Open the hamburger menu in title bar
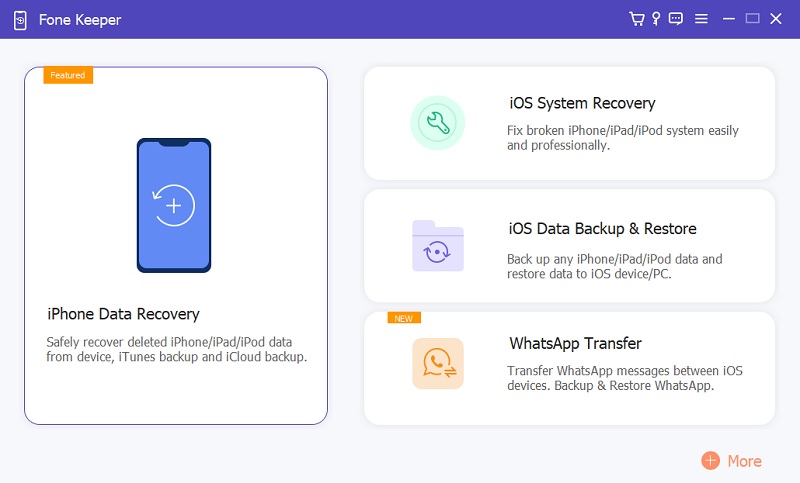 click(x=701, y=19)
